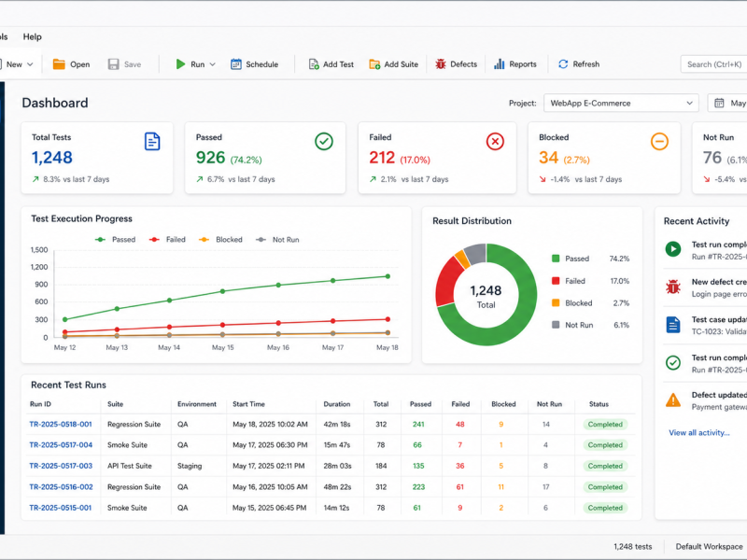This screenshot has height=560, width=747.
Task: Click the Add Test icon
Action: (x=314, y=64)
